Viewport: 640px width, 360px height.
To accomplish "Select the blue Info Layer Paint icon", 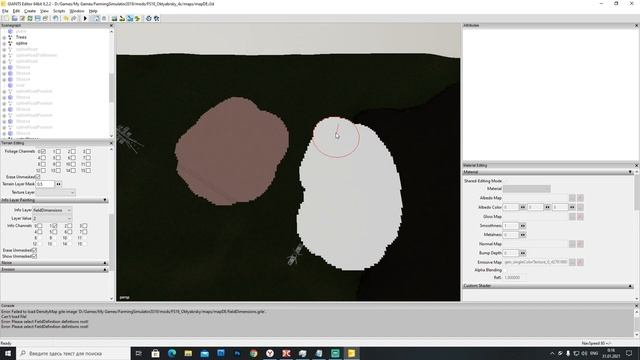I will [x=130, y=18].
